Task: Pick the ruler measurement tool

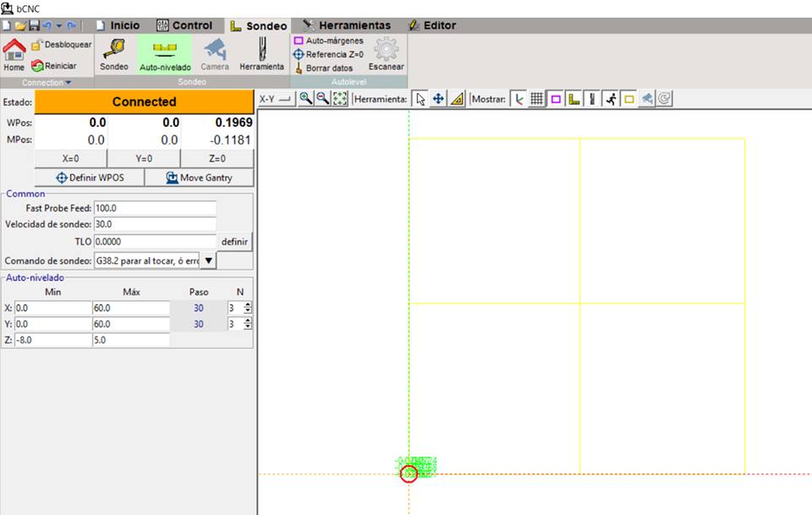Action: click(x=457, y=99)
